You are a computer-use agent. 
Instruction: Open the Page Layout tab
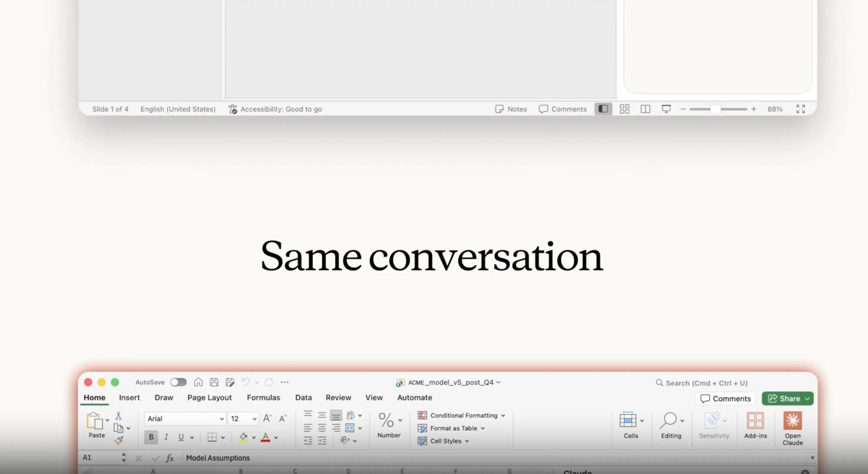coord(209,397)
